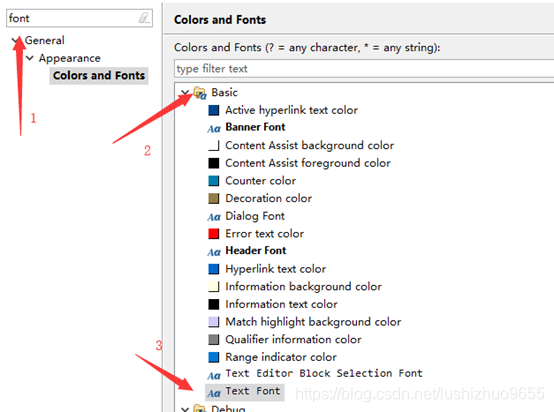
Task: Click the Content Assist background color swatch
Action: [x=213, y=146]
